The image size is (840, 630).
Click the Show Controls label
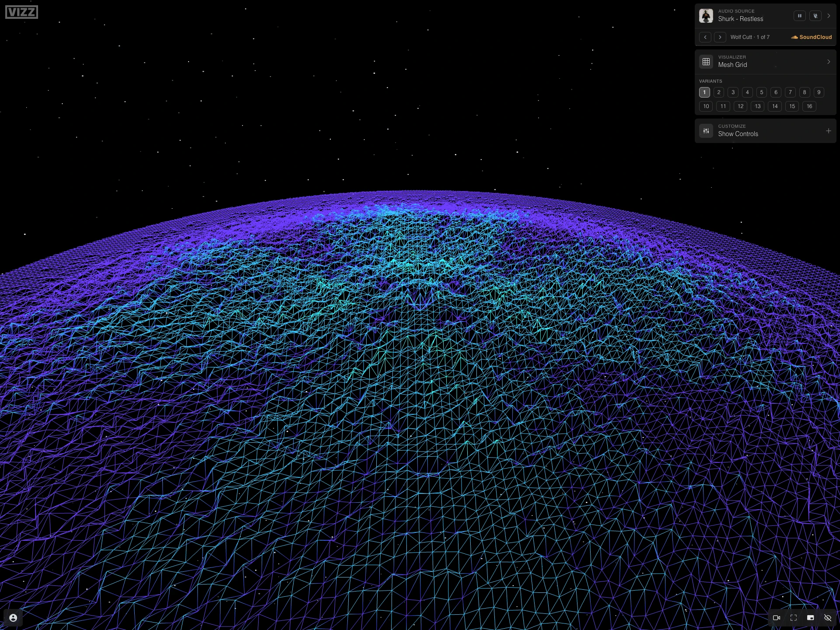coord(738,134)
